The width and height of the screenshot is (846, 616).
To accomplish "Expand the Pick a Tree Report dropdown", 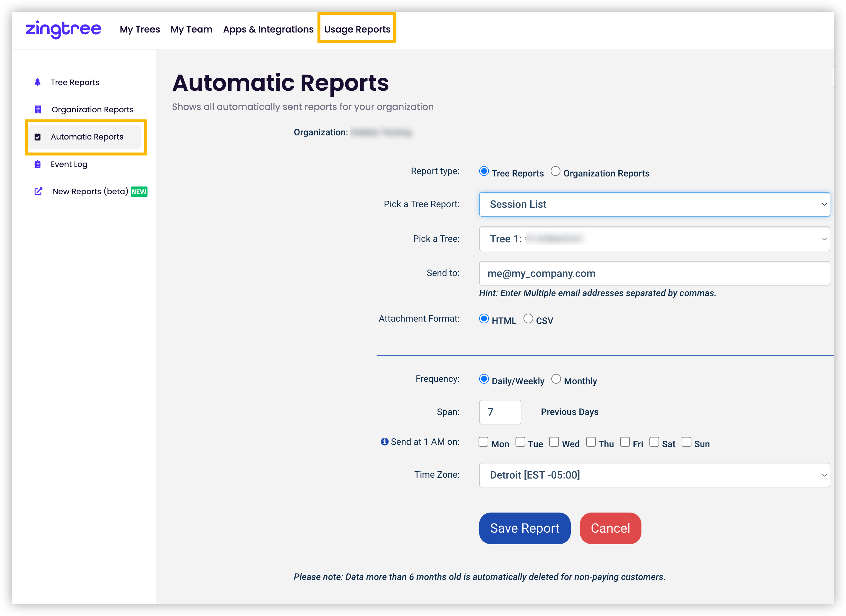I will (x=654, y=205).
